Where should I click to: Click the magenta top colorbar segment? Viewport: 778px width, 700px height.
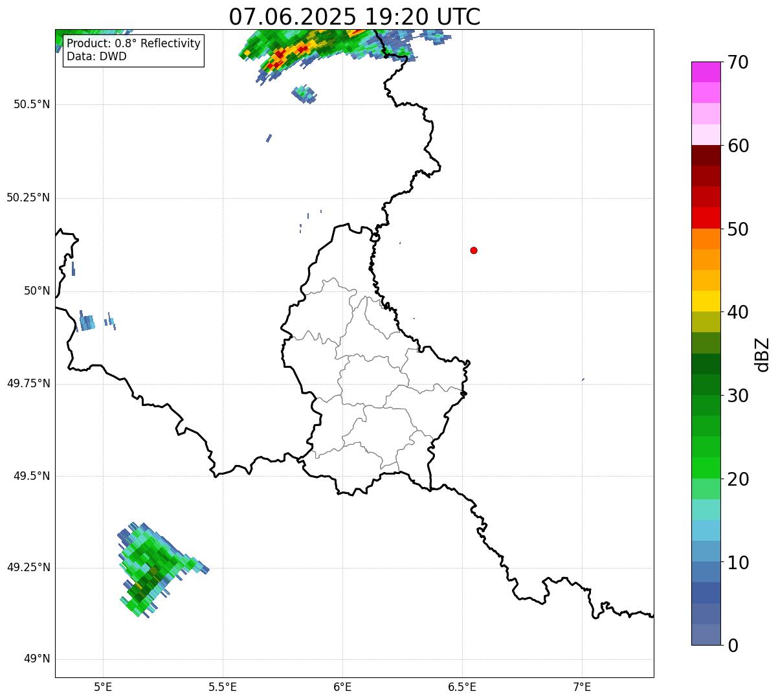pyautogui.click(x=706, y=72)
